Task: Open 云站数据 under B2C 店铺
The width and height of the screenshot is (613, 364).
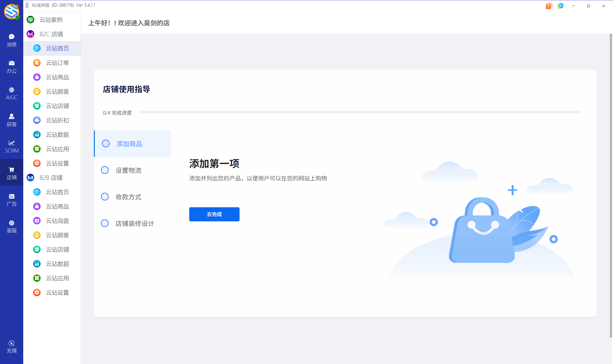Action: click(57, 134)
